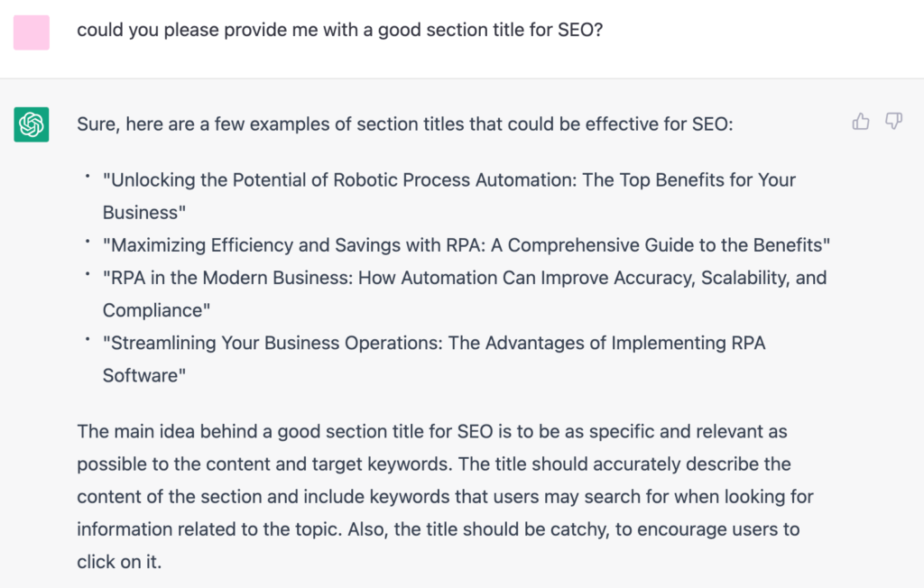
Task: Click the bullet dot before "Streamlining Your Business Operations"
Action: (x=88, y=339)
